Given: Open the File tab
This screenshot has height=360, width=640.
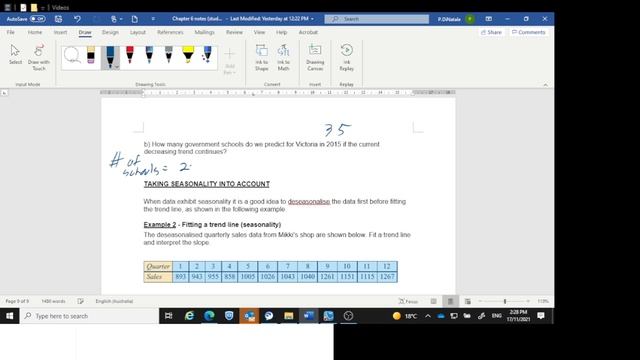Looking at the screenshot, I should click(10, 32).
